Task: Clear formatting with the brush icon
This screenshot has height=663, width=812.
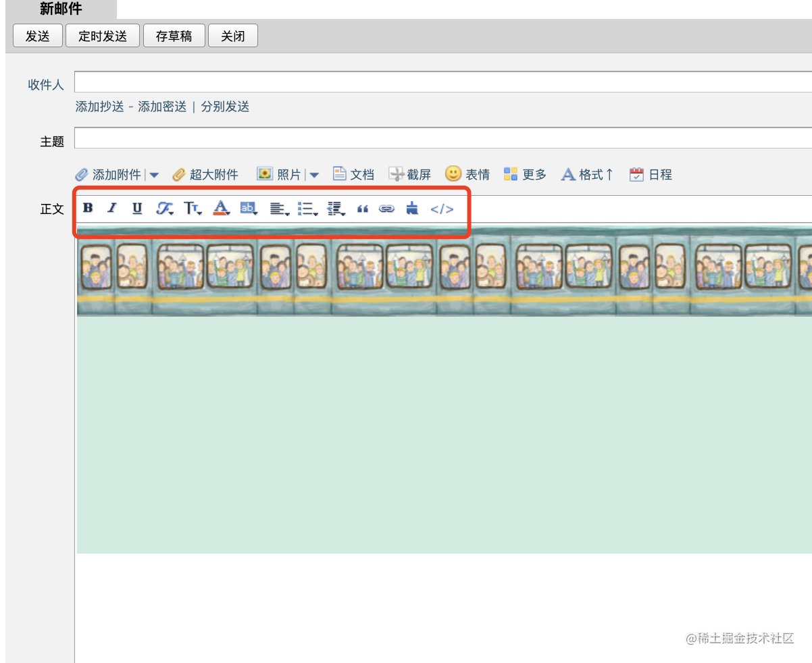Action: pos(412,209)
